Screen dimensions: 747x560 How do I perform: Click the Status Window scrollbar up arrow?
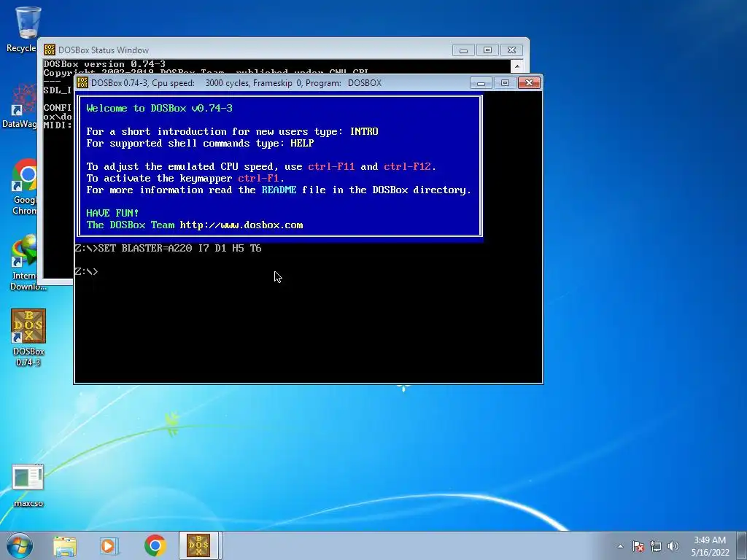pyautogui.click(x=517, y=65)
